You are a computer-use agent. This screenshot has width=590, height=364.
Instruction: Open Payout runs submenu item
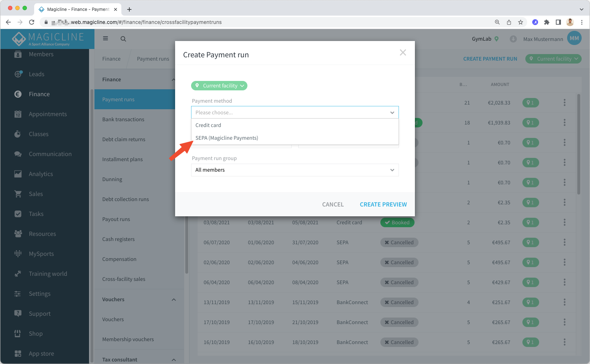(x=116, y=219)
